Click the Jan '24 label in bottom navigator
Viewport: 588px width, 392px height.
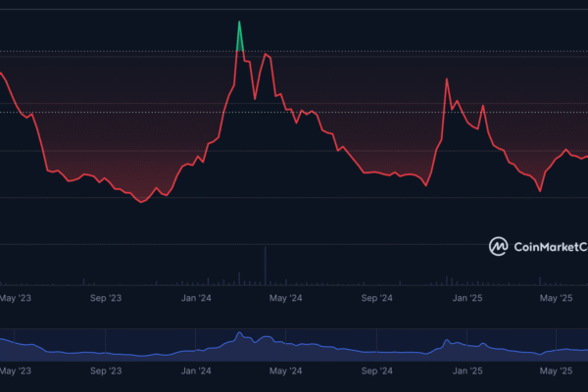point(197,372)
